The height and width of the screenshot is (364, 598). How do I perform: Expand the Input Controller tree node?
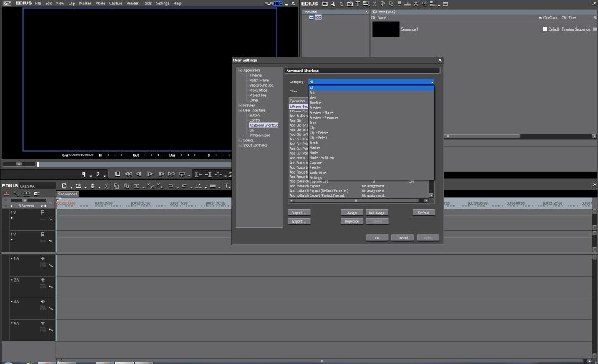pos(240,145)
